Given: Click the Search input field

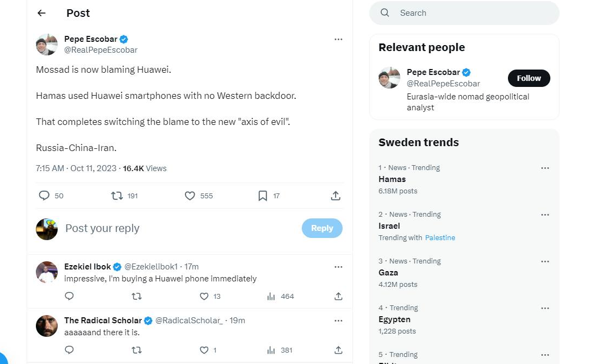Looking at the screenshot, I should (x=473, y=13).
